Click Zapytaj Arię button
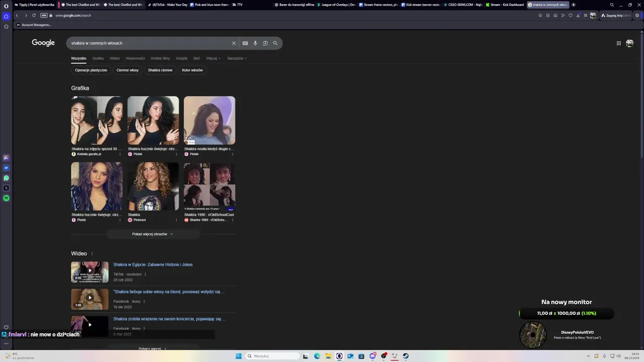This screenshot has height=362, width=644. (x=616, y=16)
